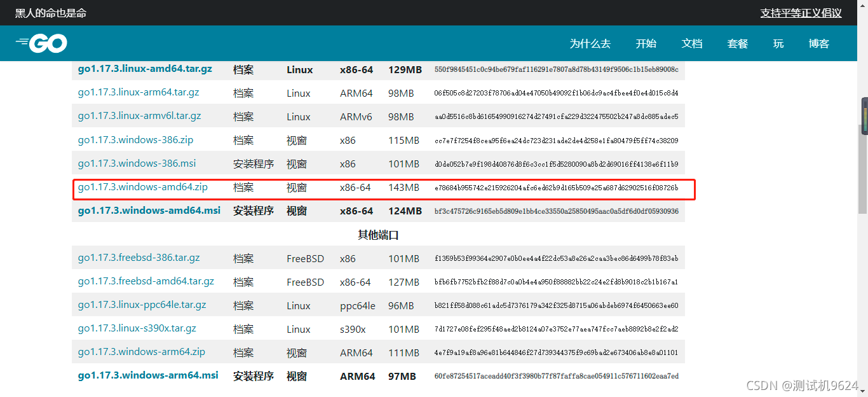868x397 pixels.
Task: Download go1.17.3.freebsd-amd64.tar.gz
Action: coord(146,281)
